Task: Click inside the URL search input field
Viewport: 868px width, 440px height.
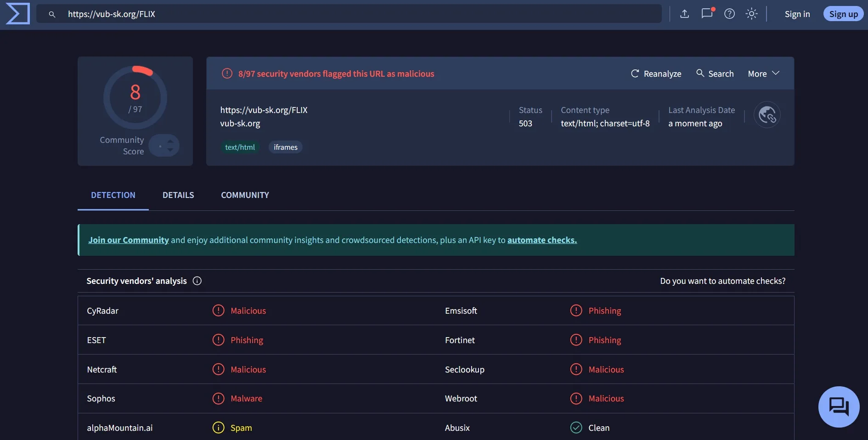Action: (321, 14)
